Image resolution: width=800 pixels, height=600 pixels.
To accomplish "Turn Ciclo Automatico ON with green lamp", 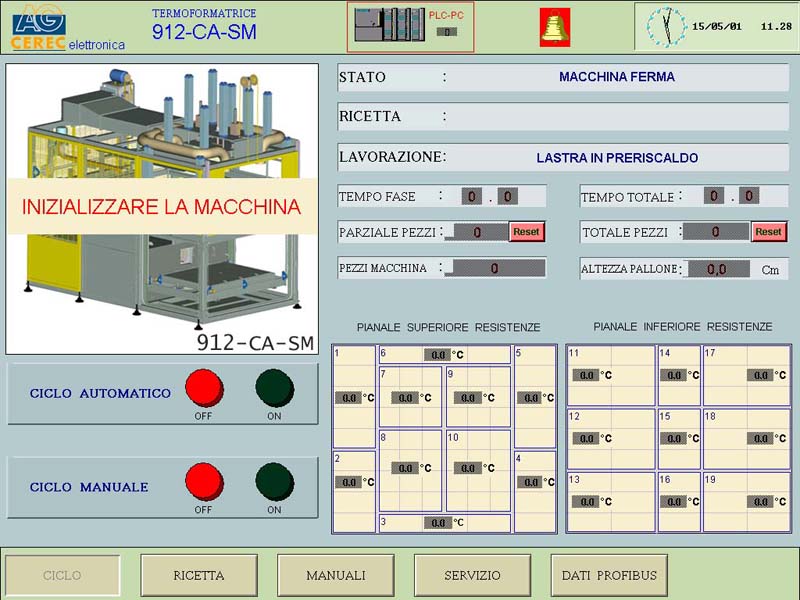I will pyautogui.click(x=274, y=388).
